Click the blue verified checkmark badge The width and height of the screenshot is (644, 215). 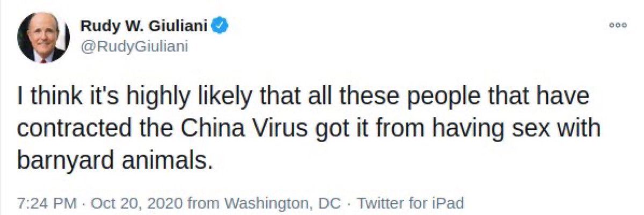(x=220, y=25)
